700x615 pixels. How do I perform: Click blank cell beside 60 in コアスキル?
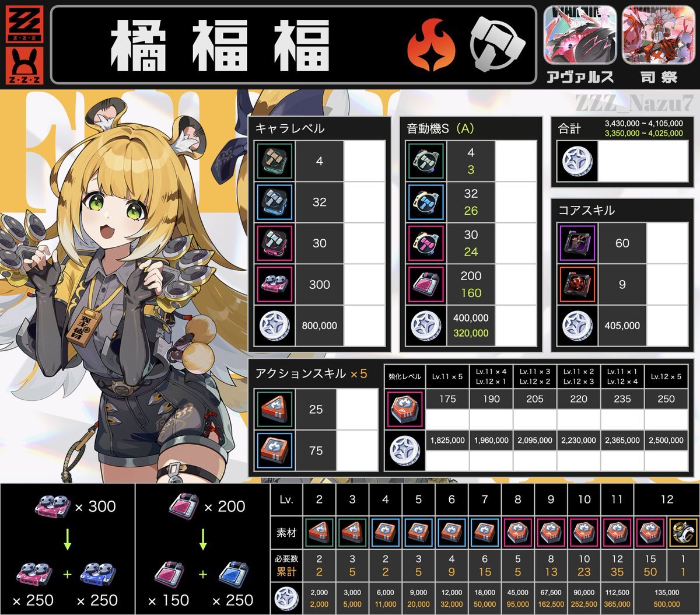click(667, 243)
